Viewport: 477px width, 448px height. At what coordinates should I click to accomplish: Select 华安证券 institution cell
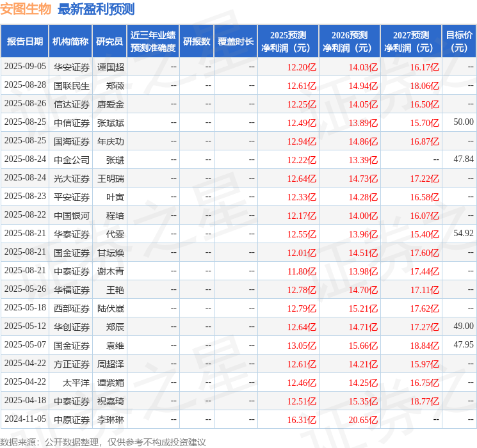72,67
